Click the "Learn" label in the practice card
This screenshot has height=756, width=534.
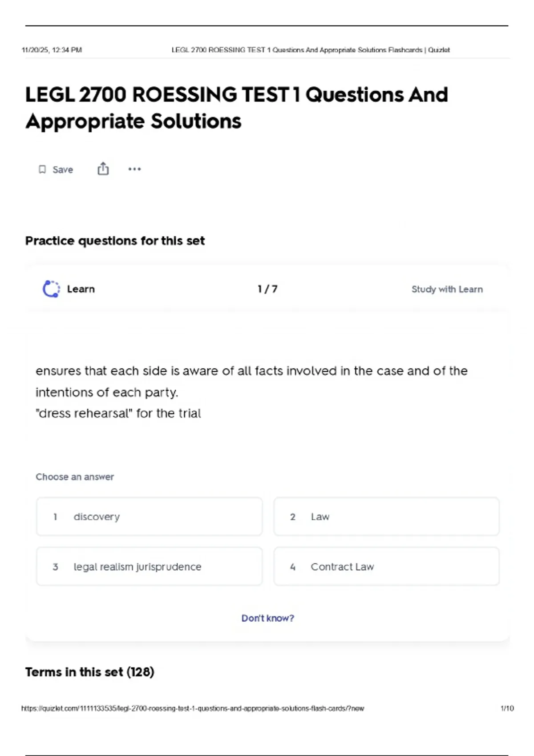click(x=81, y=289)
